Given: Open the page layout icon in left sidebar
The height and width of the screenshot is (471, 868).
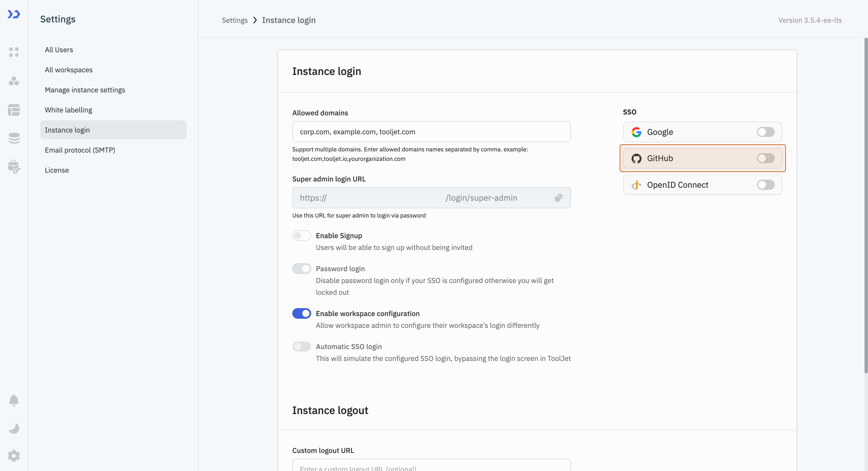Looking at the screenshot, I should (x=14, y=110).
